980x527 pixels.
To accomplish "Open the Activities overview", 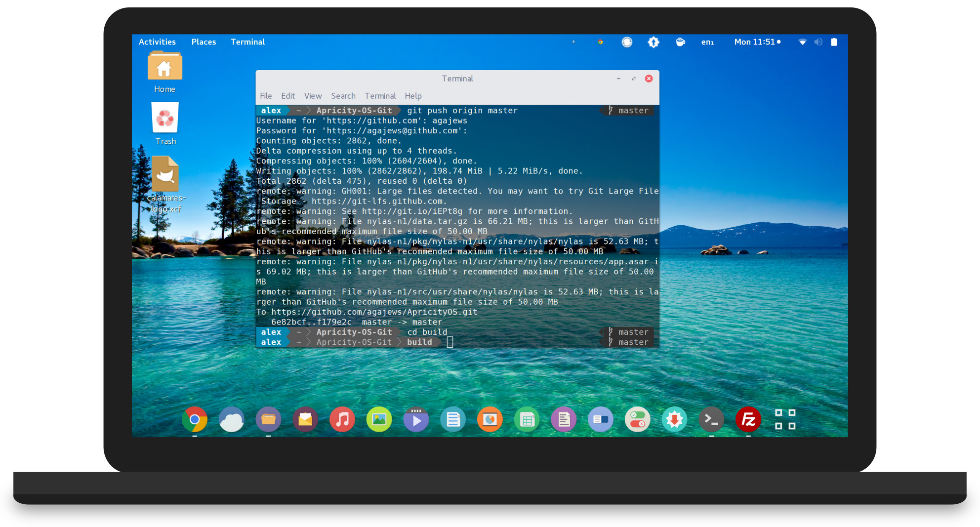I will click(157, 42).
